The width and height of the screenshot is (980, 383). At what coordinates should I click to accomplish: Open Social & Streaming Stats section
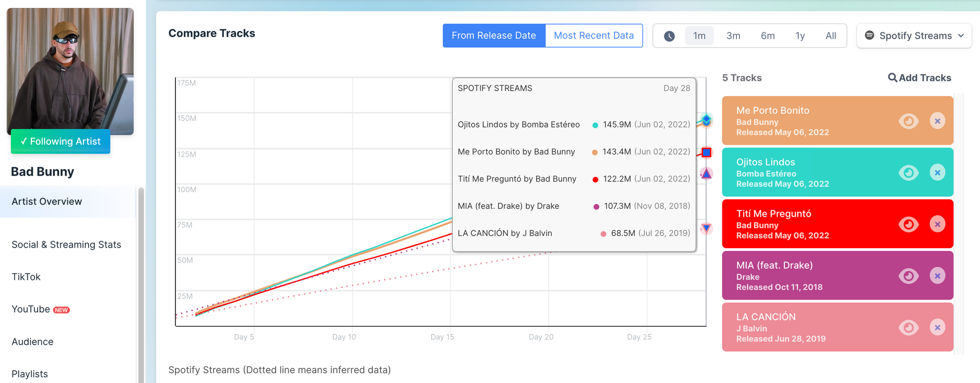(67, 244)
